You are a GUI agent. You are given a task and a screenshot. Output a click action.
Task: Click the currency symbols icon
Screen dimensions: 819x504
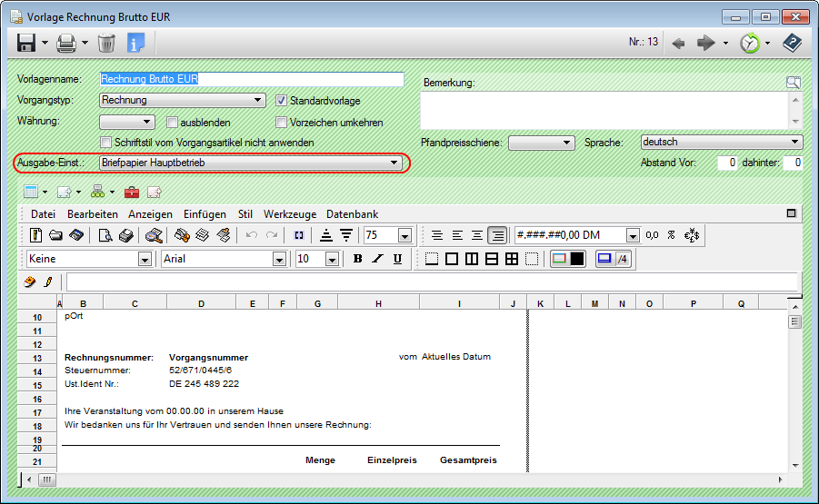(x=692, y=235)
